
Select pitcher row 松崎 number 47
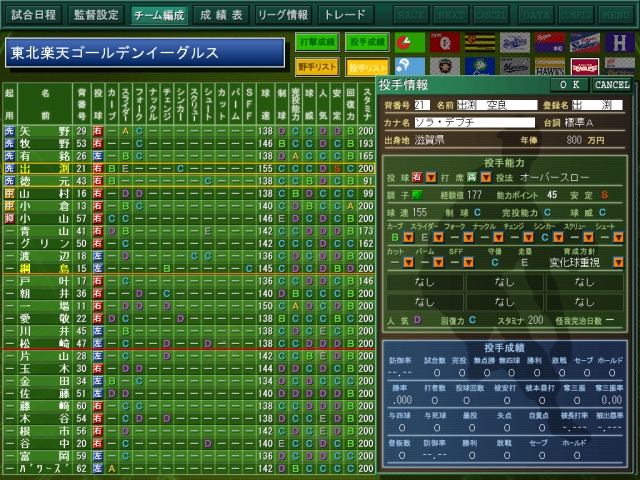(x=189, y=343)
